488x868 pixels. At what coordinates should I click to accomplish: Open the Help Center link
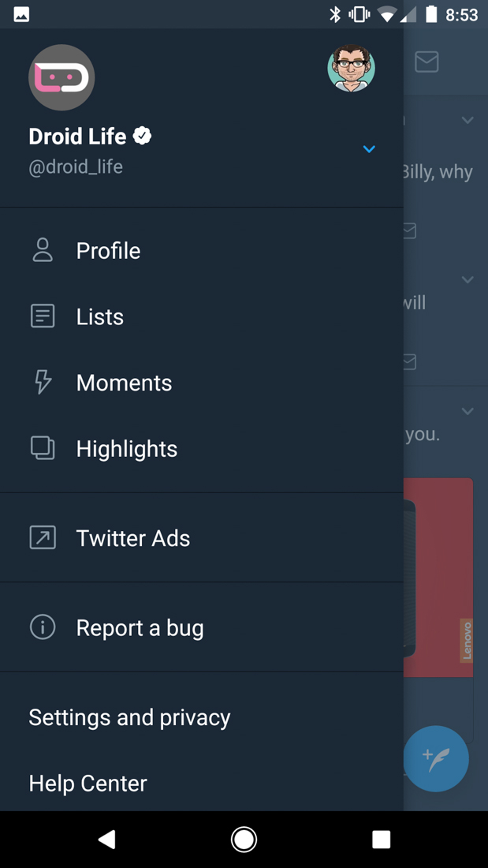(88, 783)
